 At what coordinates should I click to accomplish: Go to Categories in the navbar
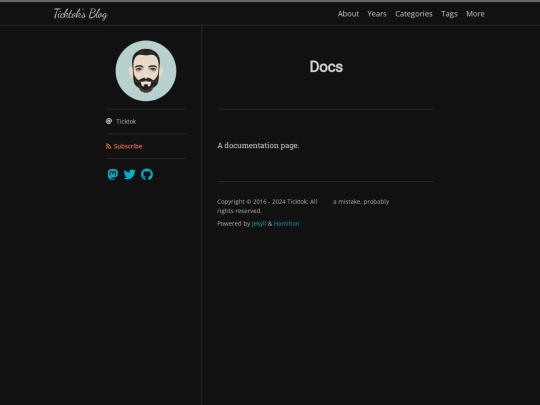coord(414,14)
